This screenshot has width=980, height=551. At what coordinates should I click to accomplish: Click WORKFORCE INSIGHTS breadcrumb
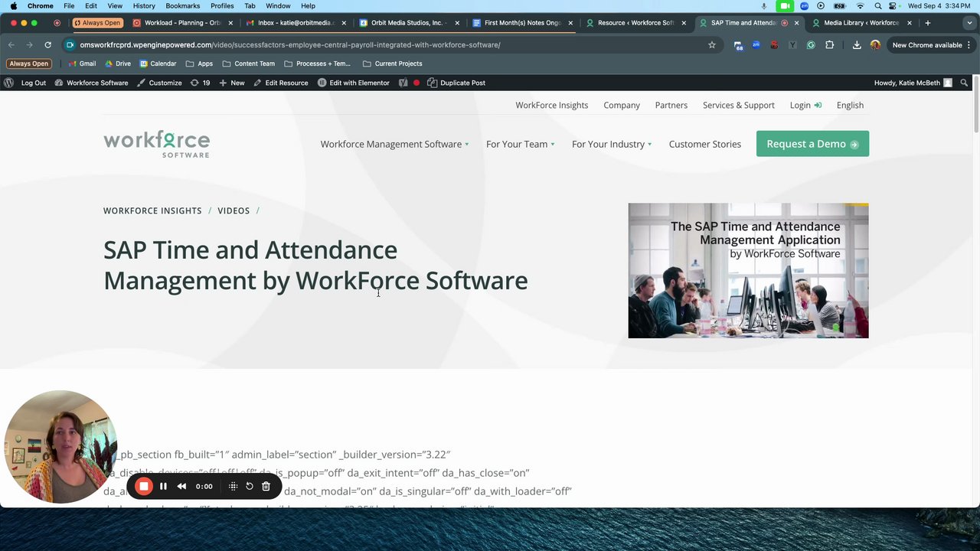click(152, 210)
